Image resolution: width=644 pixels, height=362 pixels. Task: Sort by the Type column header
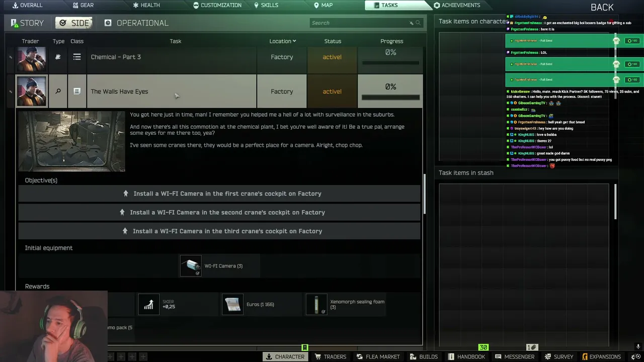pos(58,41)
